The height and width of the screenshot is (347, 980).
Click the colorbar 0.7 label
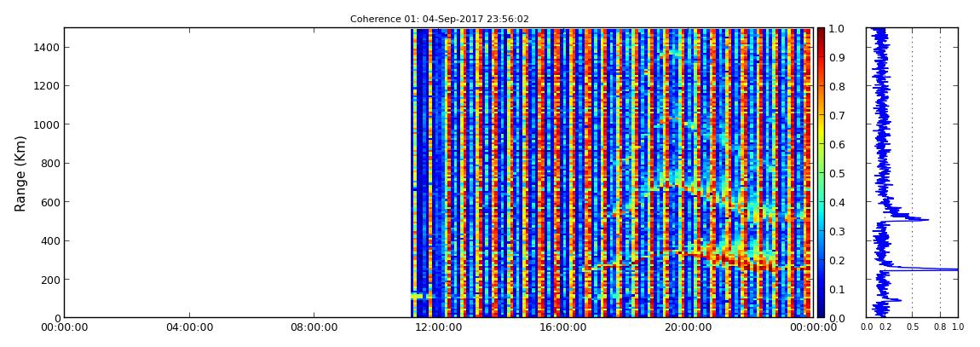tap(836, 116)
